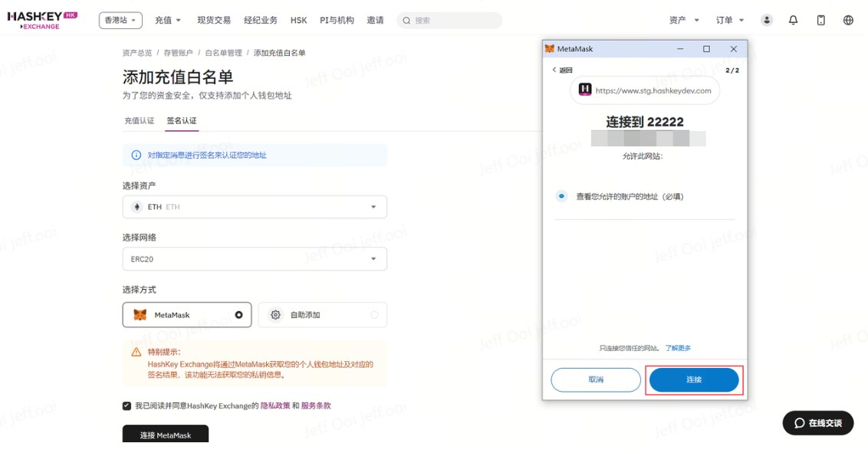Click the HashKey site icon in MetaMask URL pill
868x453 pixels.
585,90
